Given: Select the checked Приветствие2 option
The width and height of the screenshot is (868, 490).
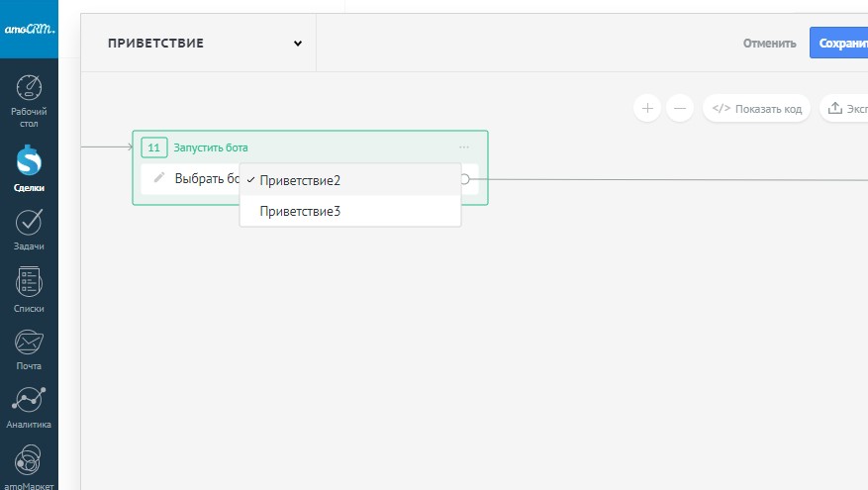Looking at the screenshot, I should tap(300, 180).
